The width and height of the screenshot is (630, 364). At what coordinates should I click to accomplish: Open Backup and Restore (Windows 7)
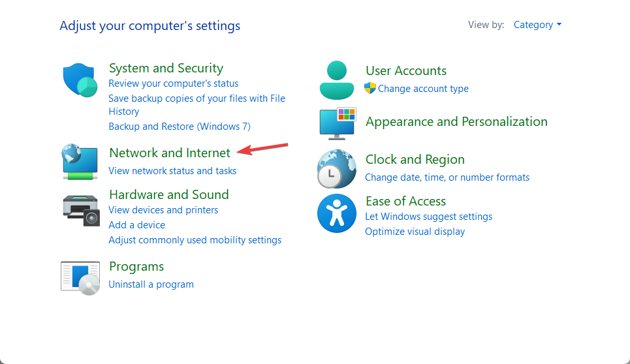click(x=180, y=127)
